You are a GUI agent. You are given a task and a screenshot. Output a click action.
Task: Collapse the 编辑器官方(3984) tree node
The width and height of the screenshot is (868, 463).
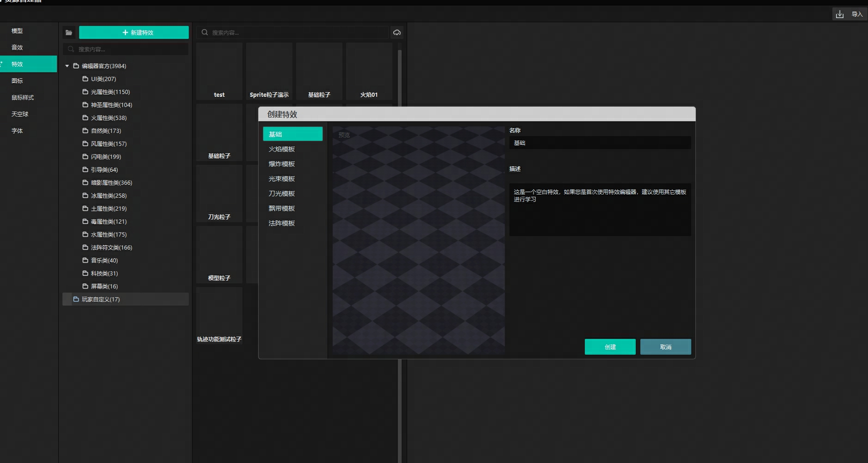[x=67, y=66]
